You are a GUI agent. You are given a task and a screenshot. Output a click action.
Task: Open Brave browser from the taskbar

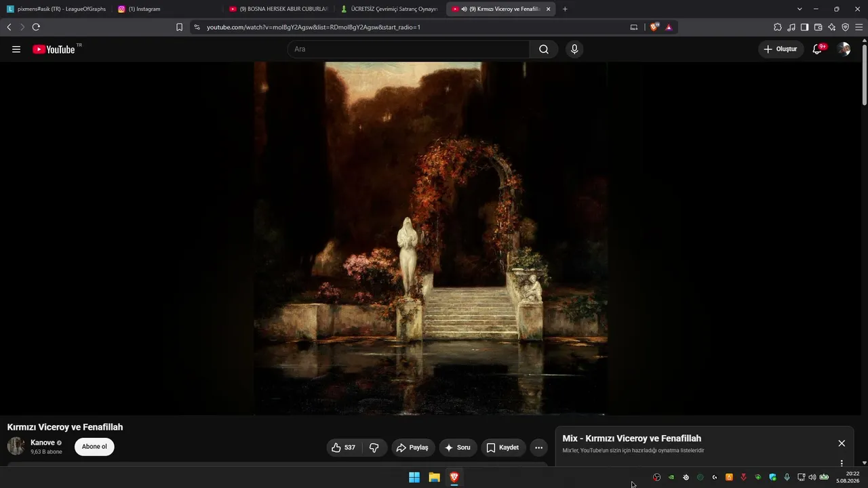[x=454, y=477]
